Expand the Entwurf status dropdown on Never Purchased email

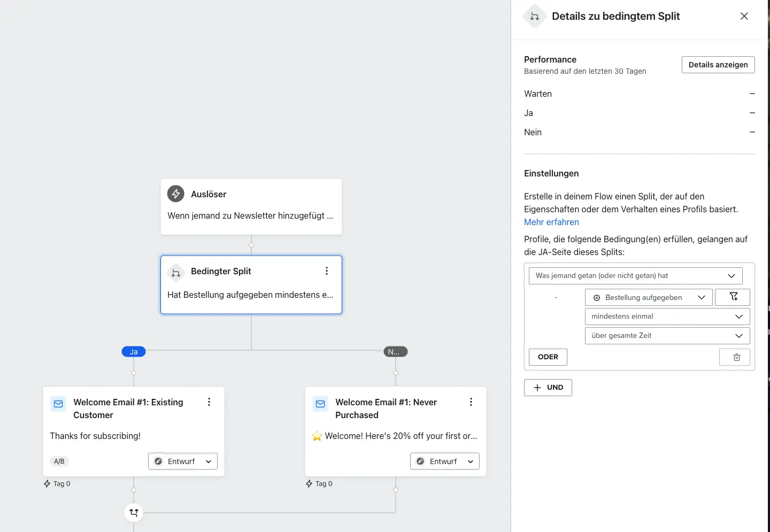tap(470, 461)
